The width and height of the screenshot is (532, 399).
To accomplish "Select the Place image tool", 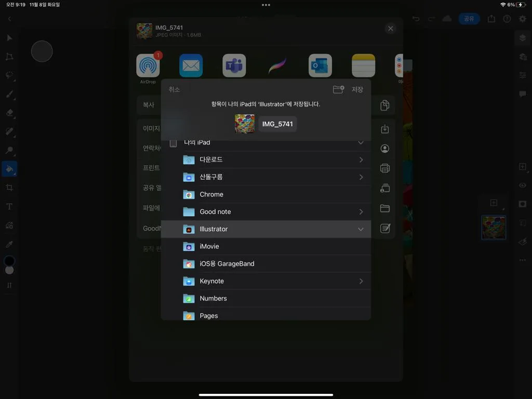I will pos(9,225).
